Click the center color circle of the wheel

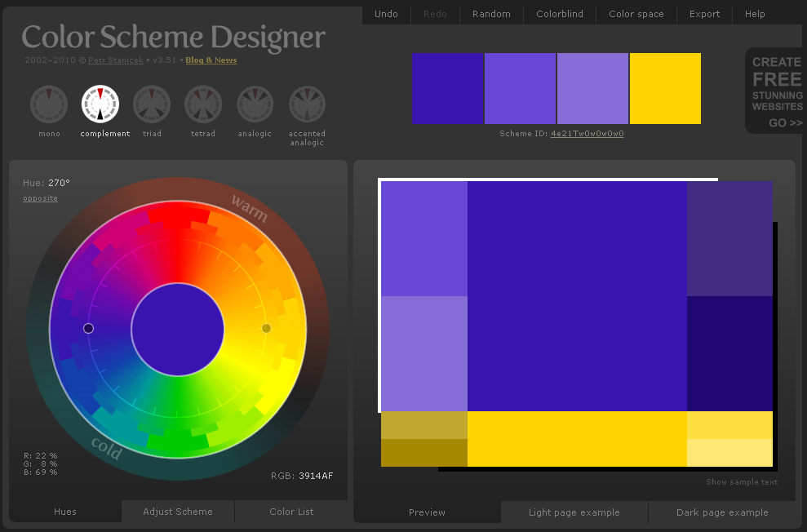point(178,330)
